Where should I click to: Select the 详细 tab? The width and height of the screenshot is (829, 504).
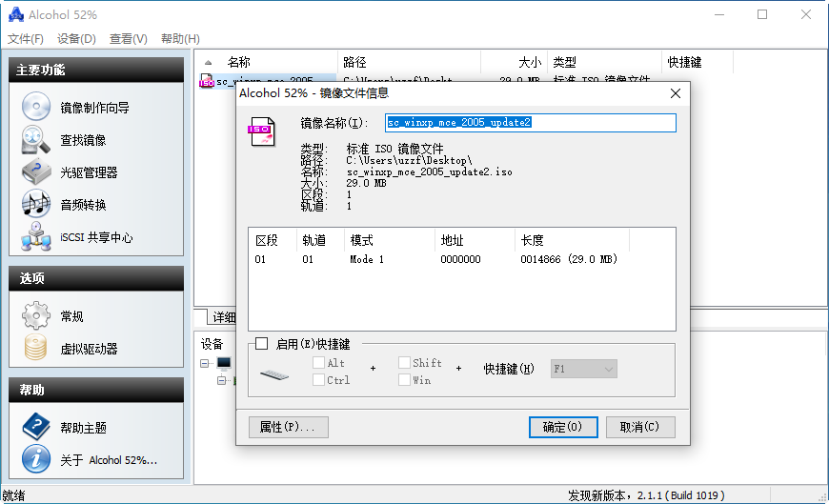(x=224, y=316)
